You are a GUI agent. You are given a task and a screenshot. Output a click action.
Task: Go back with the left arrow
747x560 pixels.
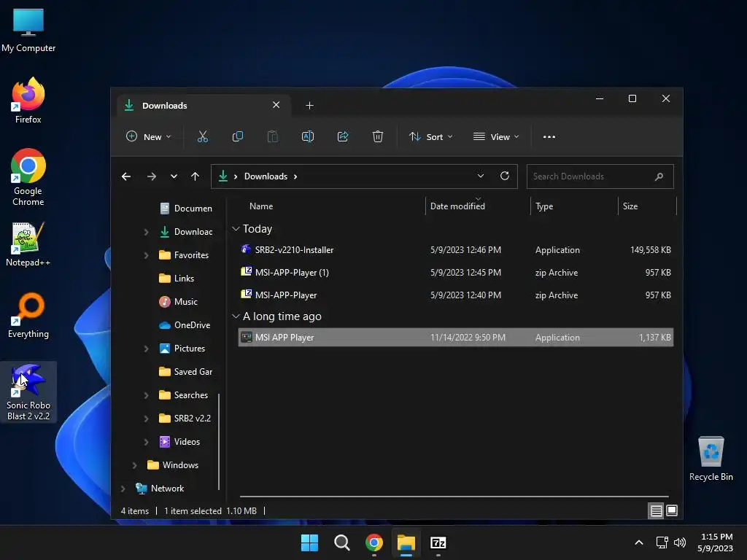(126, 176)
